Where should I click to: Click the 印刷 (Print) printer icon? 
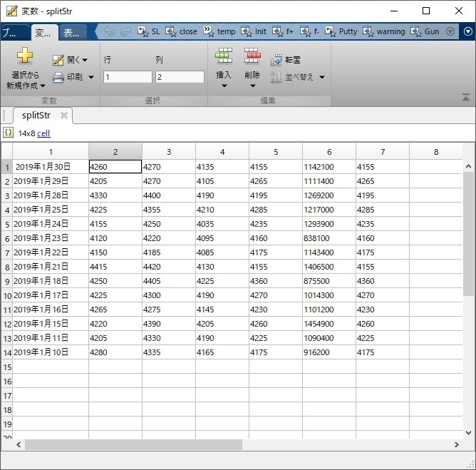(58, 77)
